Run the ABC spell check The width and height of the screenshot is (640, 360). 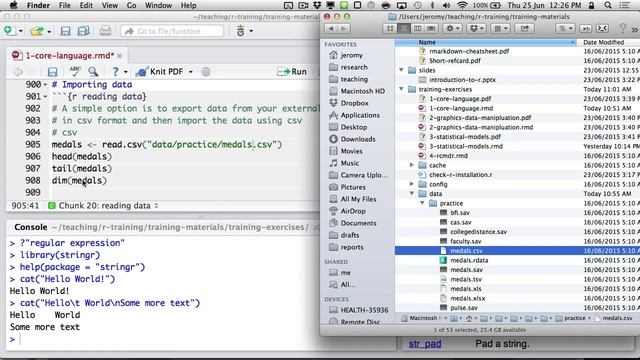[75, 71]
